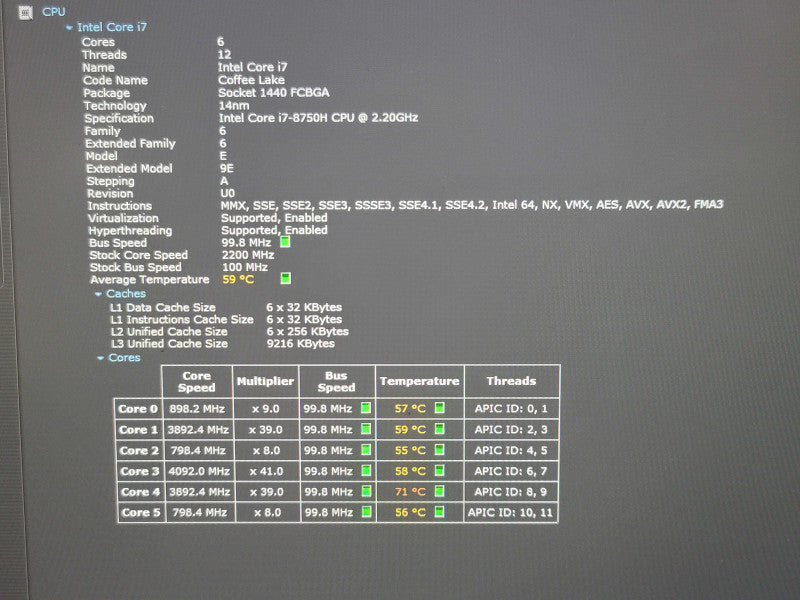Click the Core 3 row label
800x600 pixels.
(139, 471)
